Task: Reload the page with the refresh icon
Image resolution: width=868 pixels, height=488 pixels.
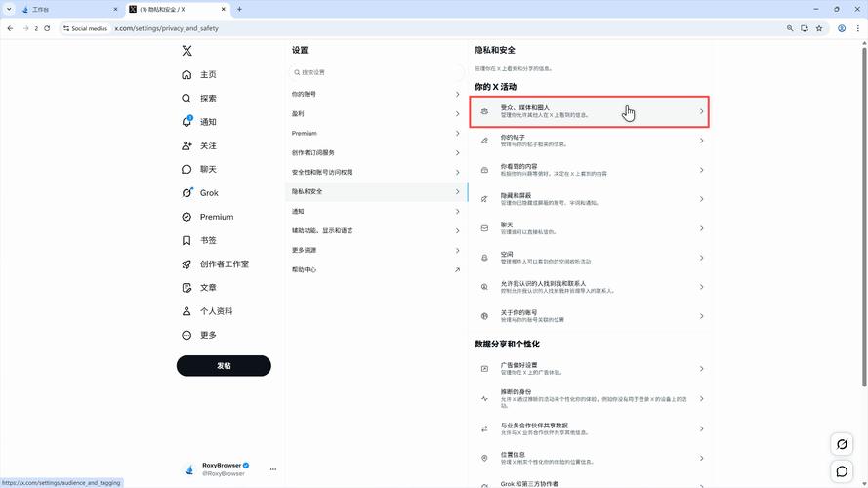Action: (47, 28)
